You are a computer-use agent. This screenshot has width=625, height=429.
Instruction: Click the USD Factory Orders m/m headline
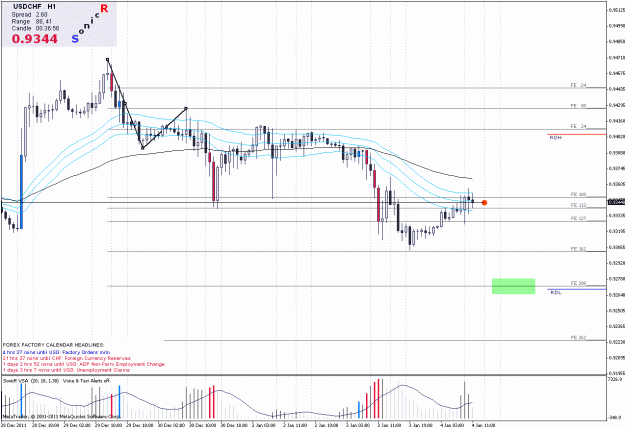click(x=56, y=352)
